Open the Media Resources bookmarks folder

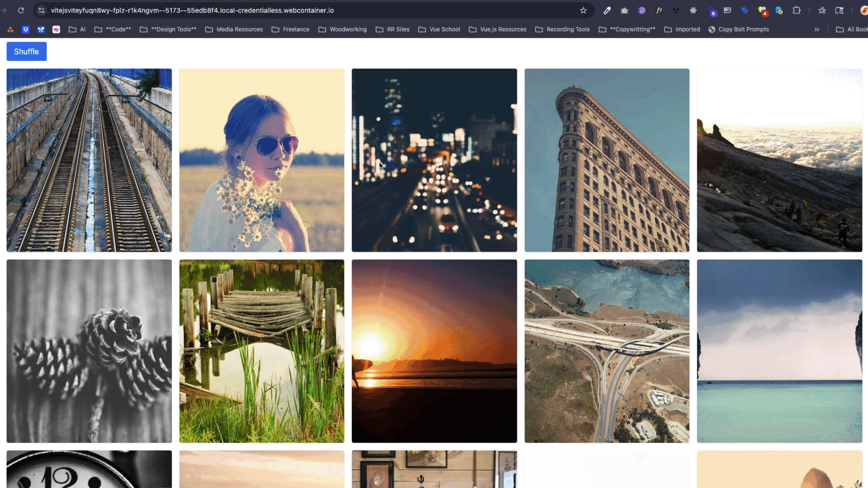tap(234, 29)
